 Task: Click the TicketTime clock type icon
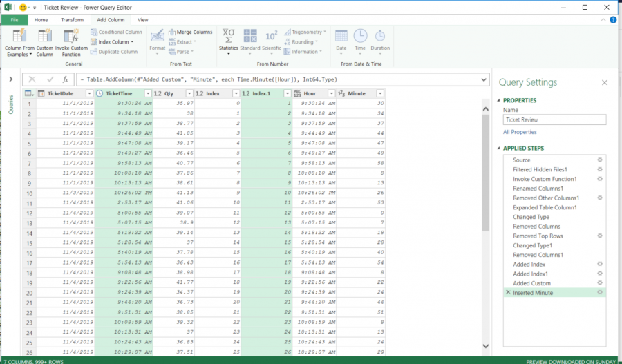pos(100,93)
